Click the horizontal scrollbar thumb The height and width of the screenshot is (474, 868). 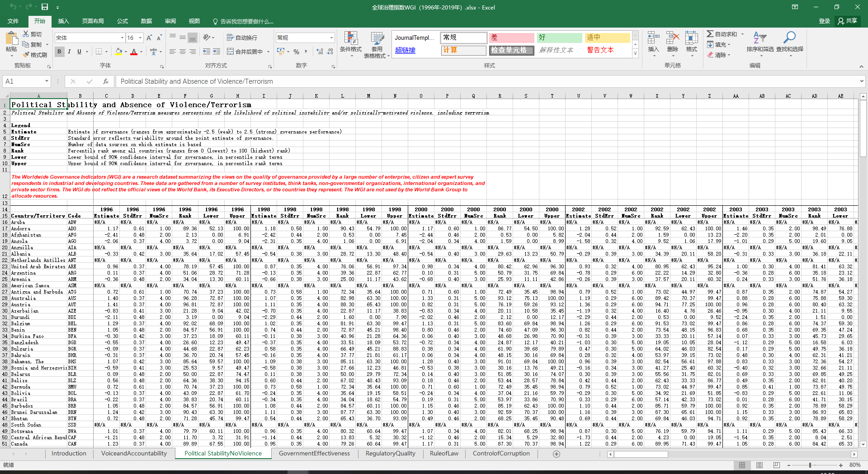click(641, 455)
